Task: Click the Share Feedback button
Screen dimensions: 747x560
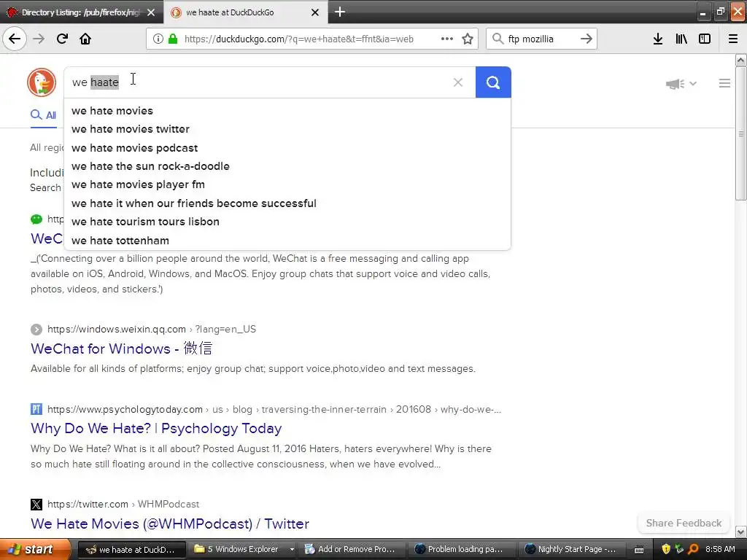Action: point(684,524)
